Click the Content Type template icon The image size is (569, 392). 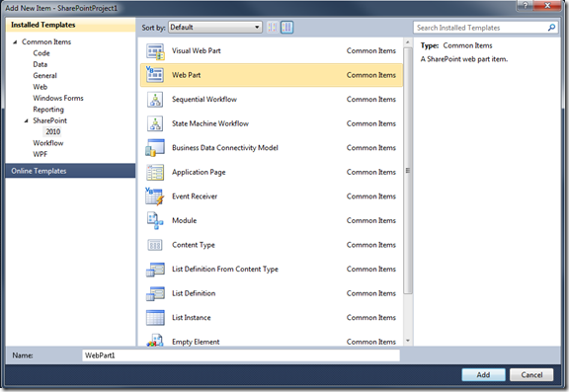(x=155, y=245)
